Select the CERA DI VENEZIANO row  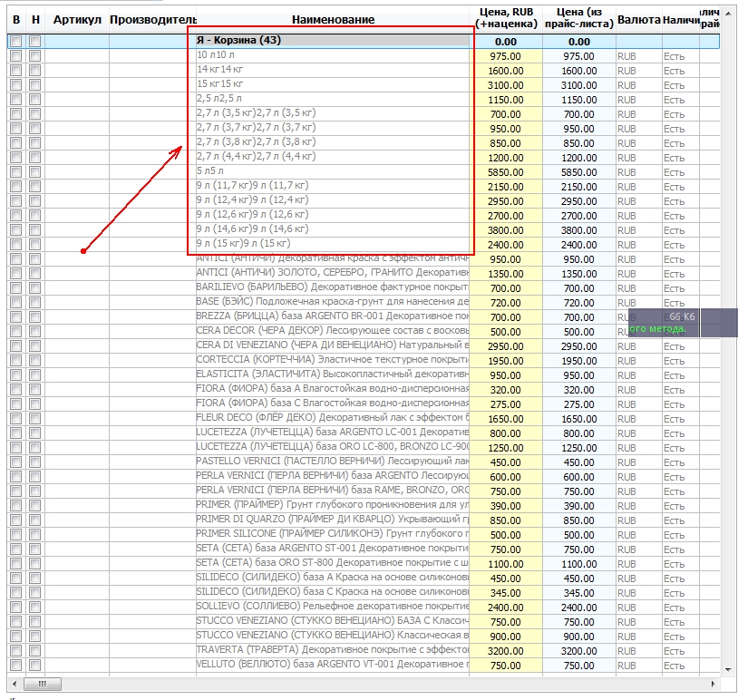pyautogui.click(x=364, y=346)
